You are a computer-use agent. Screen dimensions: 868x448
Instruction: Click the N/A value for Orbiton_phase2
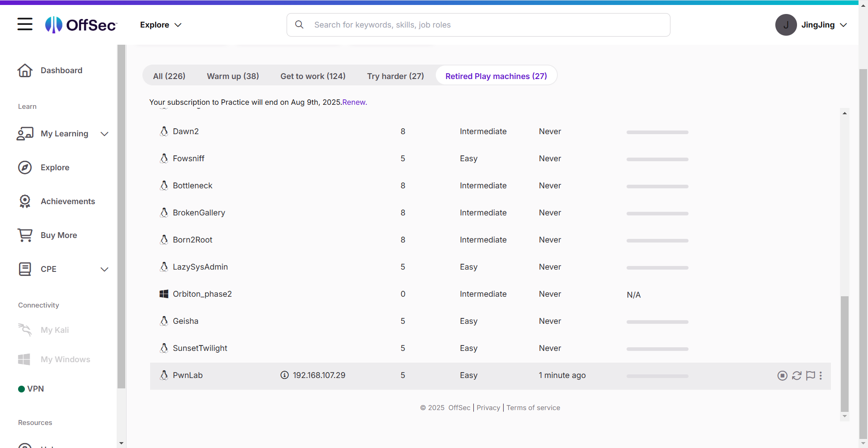[x=634, y=295]
